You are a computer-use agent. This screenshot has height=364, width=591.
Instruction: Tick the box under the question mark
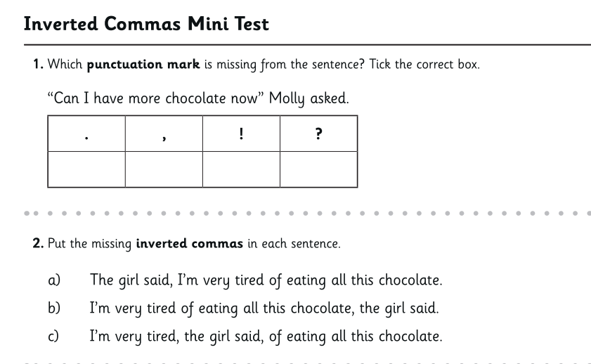click(318, 169)
